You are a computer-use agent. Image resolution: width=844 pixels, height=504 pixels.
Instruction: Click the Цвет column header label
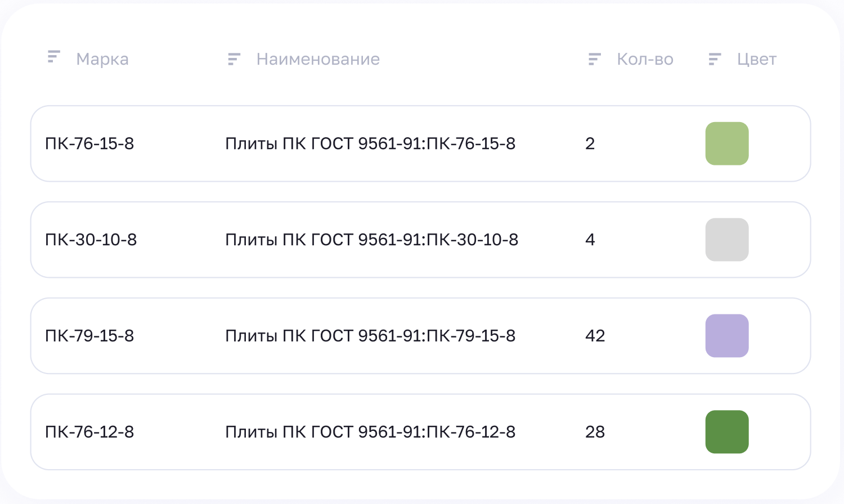tap(756, 59)
